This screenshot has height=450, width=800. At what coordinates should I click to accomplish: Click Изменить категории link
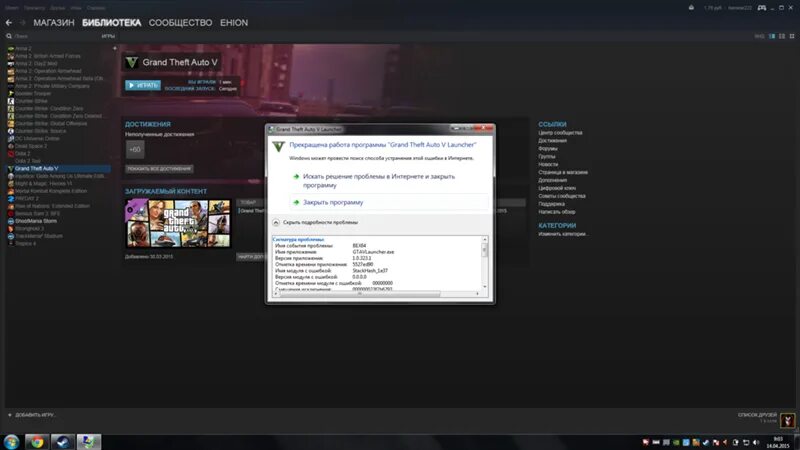click(x=563, y=234)
